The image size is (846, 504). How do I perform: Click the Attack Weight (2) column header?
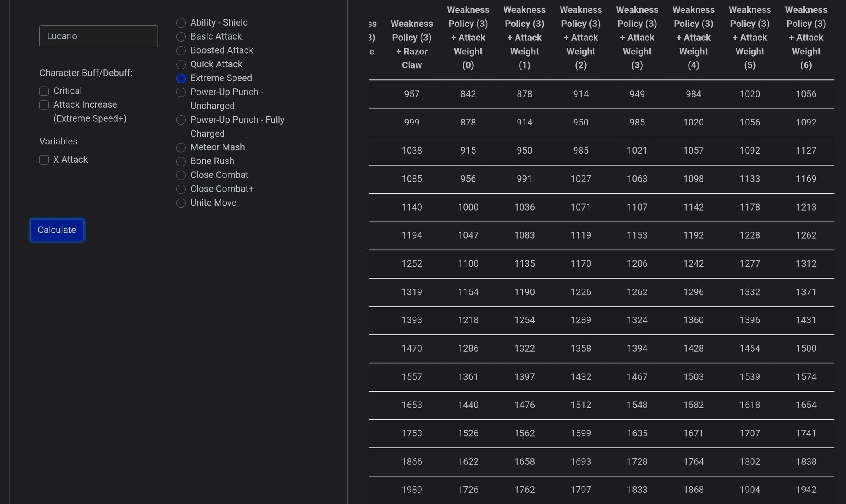pyautogui.click(x=581, y=38)
